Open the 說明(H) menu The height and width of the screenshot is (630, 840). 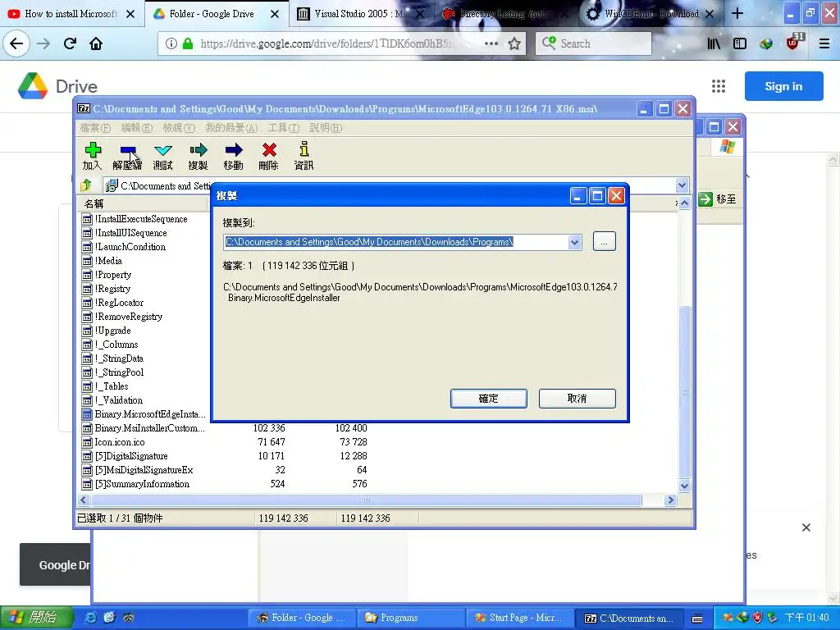[x=326, y=127]
